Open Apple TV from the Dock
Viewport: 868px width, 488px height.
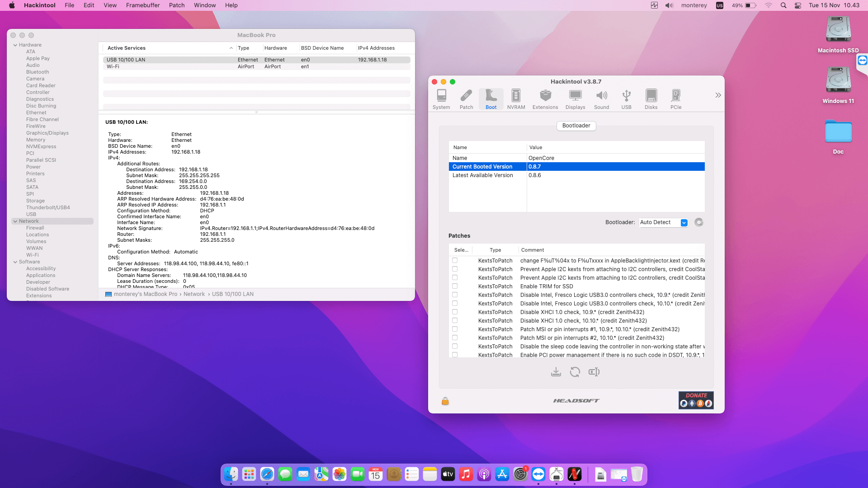[448, 474]
